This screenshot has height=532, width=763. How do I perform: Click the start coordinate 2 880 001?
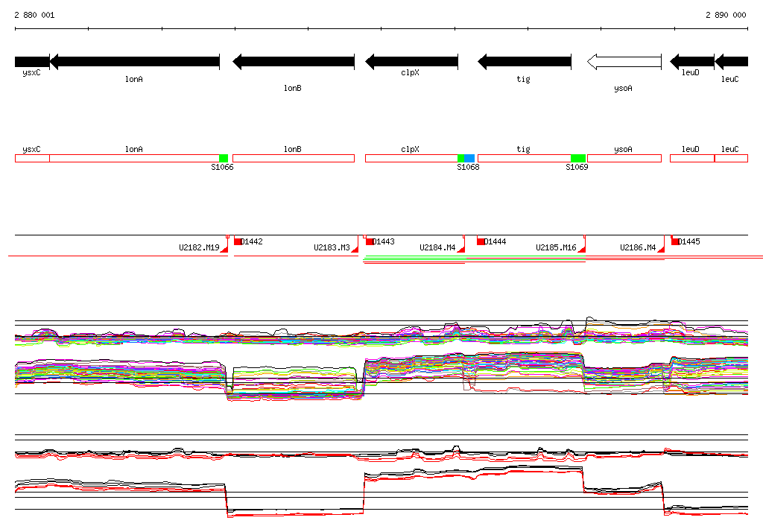(34, 15)
